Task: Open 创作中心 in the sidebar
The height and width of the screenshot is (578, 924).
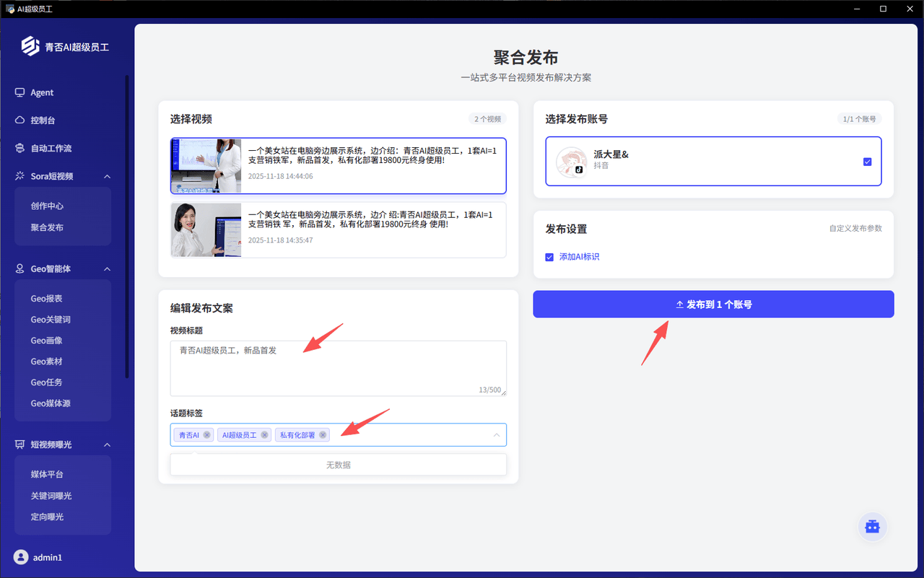Action: pyautogui.click(x=47, y=206)
